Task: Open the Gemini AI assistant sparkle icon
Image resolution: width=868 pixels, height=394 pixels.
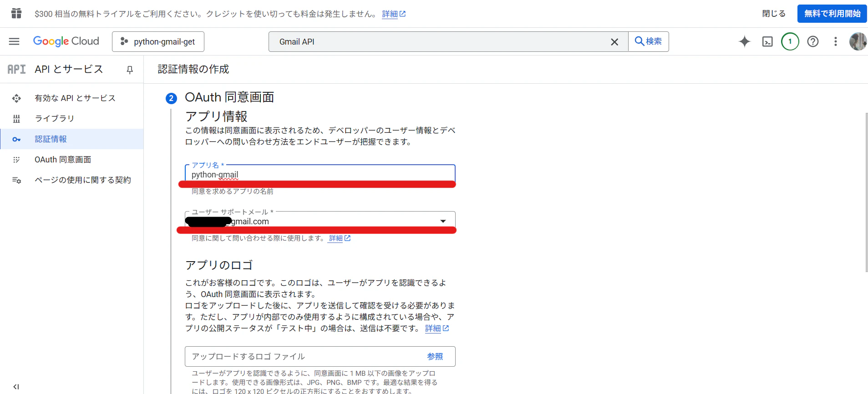Action: [745, 41]
